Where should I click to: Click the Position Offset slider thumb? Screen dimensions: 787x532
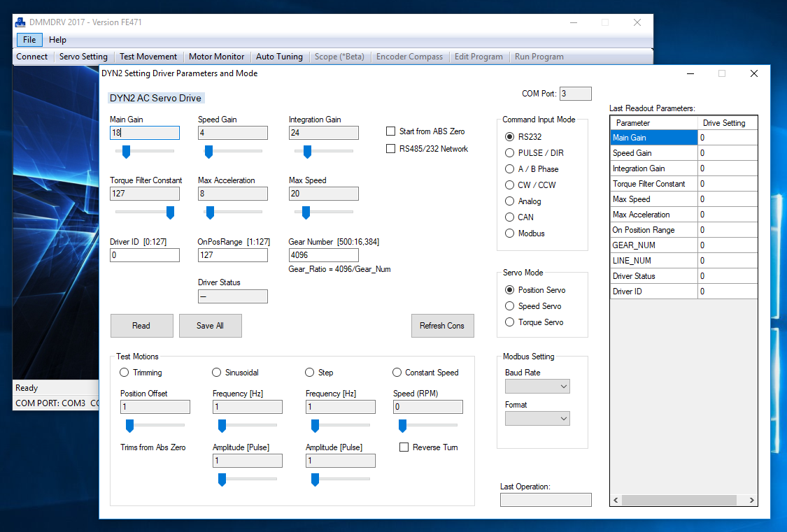tap(130, 426)
